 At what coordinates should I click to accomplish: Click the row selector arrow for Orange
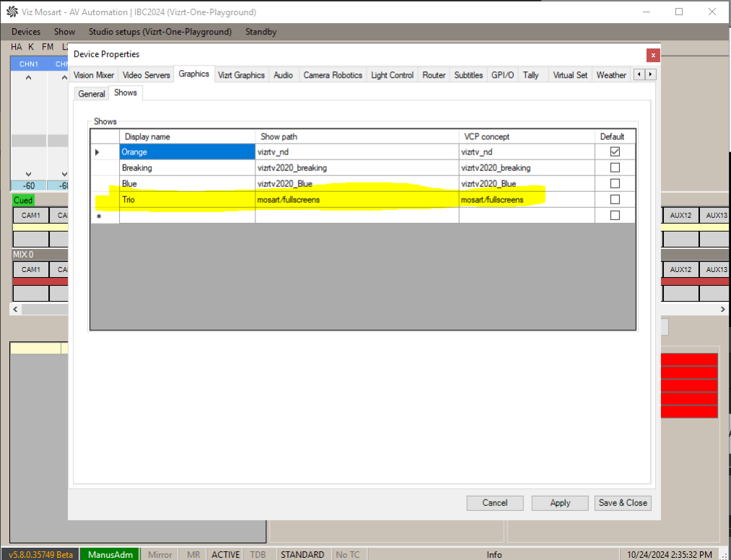[97, 152]
